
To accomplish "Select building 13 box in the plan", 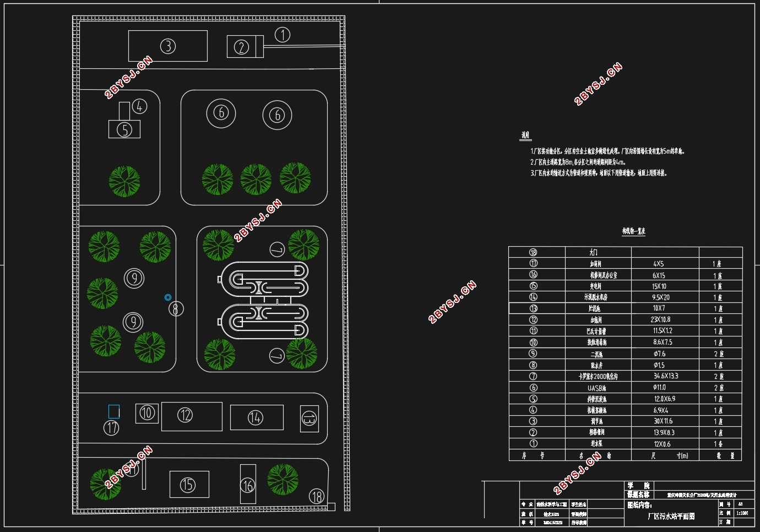I will pyautogui.click(x=310, y=419).
